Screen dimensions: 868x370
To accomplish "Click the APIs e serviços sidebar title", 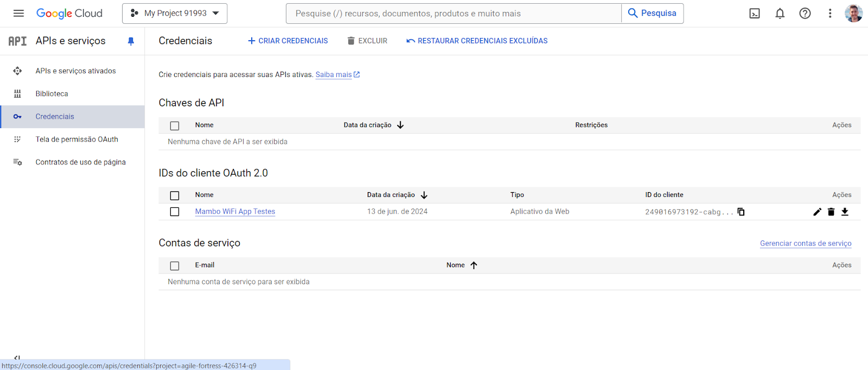I will (71, 41).
